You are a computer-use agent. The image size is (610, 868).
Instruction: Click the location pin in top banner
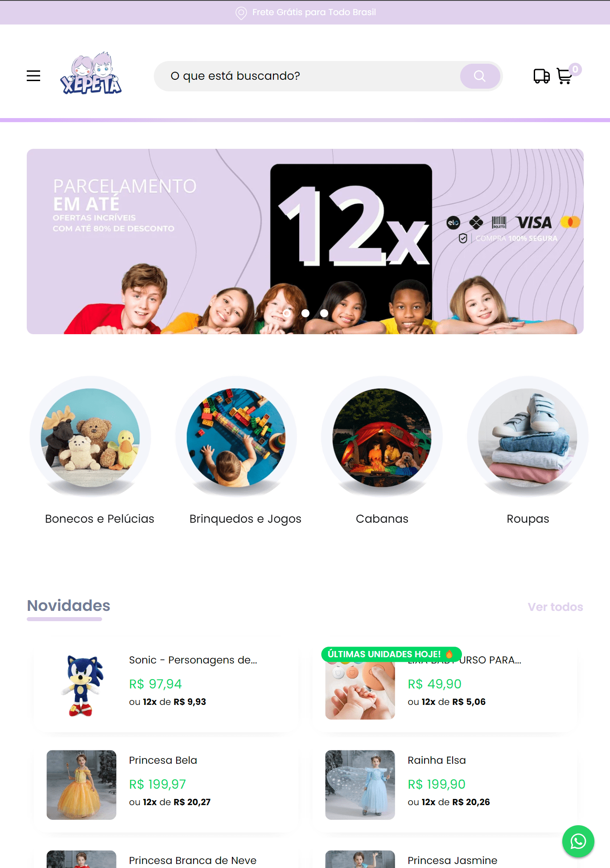(x=241, y=13)
